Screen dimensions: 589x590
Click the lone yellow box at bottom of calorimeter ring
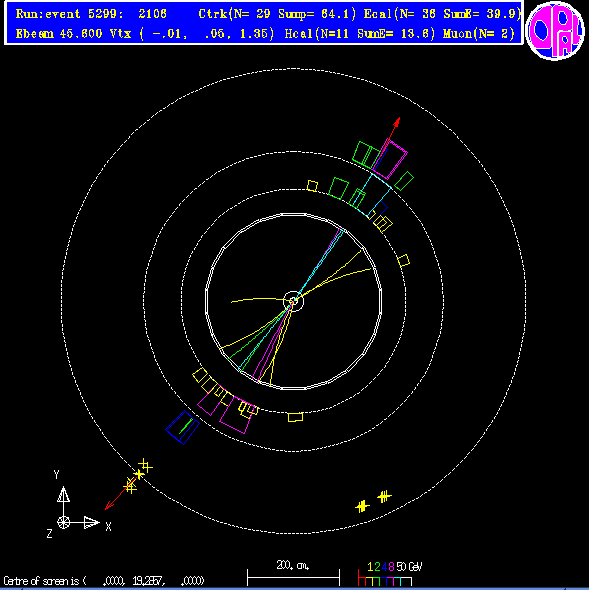[x=295, y=417]
